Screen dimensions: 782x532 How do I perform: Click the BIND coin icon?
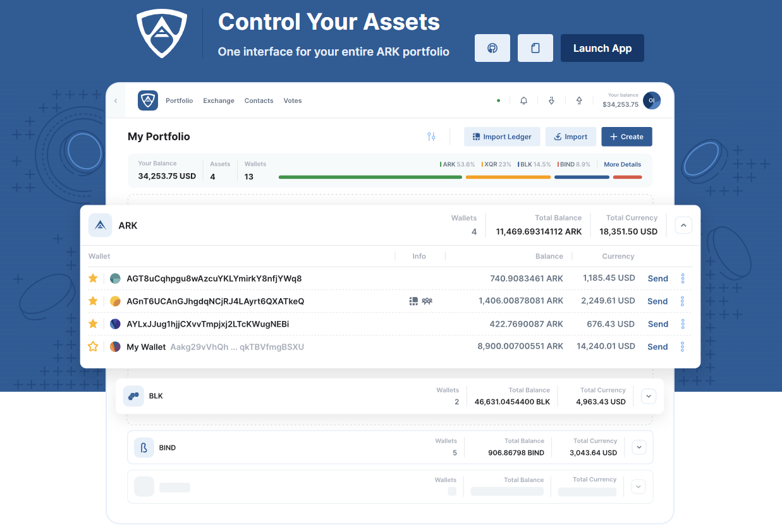point(144,448)
